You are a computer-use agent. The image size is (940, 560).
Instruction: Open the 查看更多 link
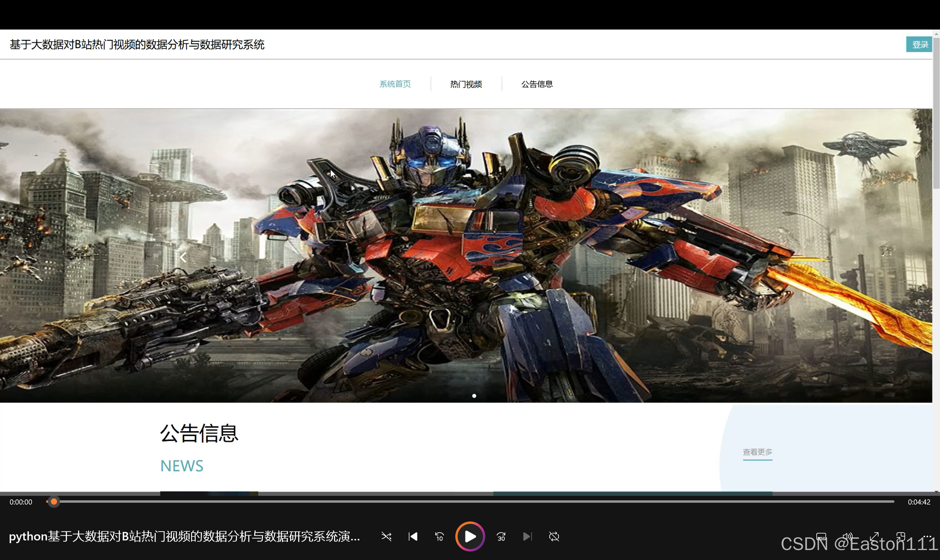(757, 452)
